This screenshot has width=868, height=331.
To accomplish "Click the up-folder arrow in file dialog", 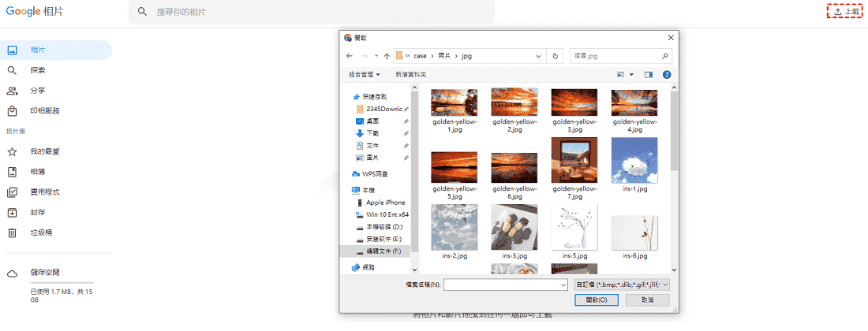I will pyautogui.click(x=386, y=56).
